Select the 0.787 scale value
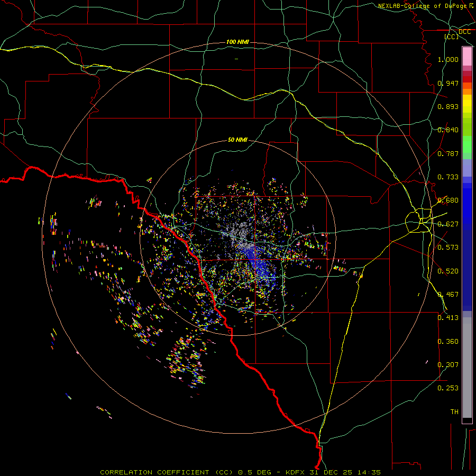 pyautogui.click(x=448, y=153)
